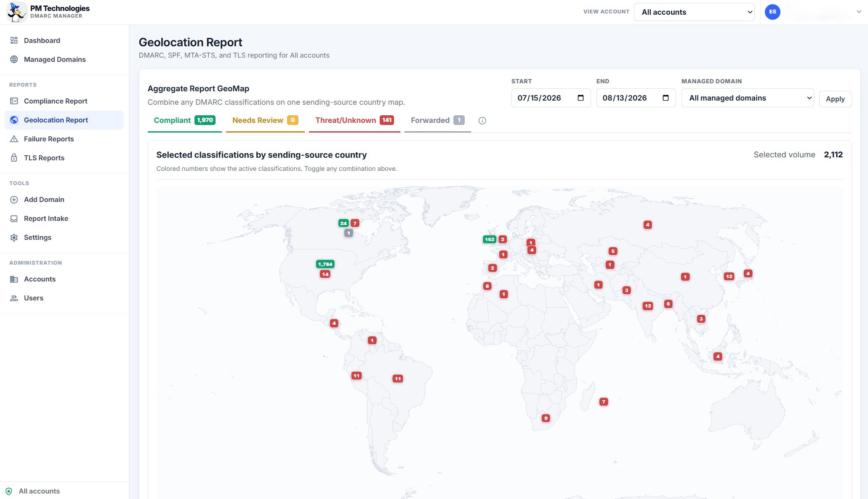The image size is (868, 499).
Task: Click the red 4 marker over Japan
Action: tap(748, 273)
